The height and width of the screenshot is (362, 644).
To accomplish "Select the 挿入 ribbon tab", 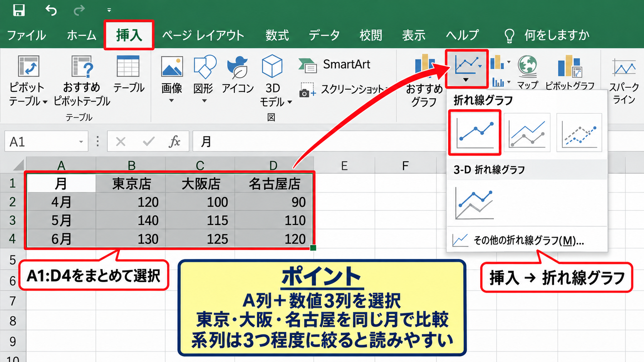I will coord(129,35).
